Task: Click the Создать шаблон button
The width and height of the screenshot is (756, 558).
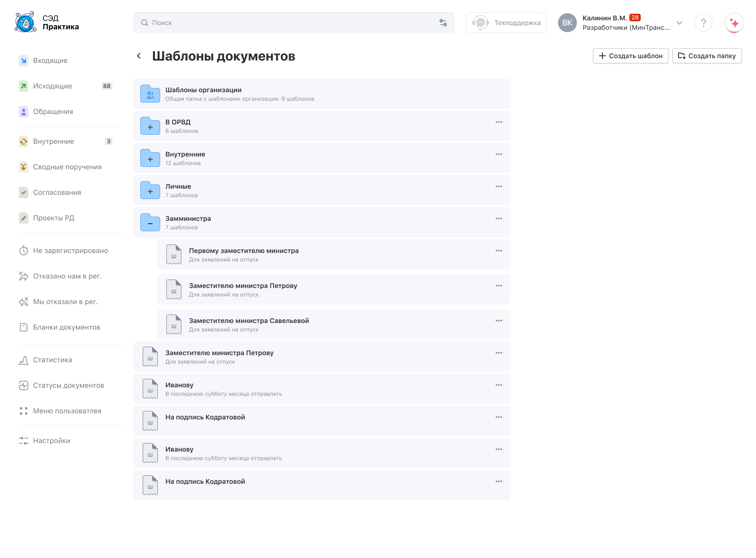Action: pos(630,56)
